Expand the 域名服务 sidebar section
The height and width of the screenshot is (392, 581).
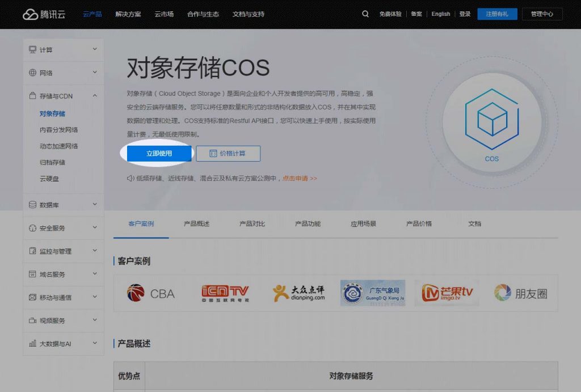pyautogui.click(x=95, y=275)
